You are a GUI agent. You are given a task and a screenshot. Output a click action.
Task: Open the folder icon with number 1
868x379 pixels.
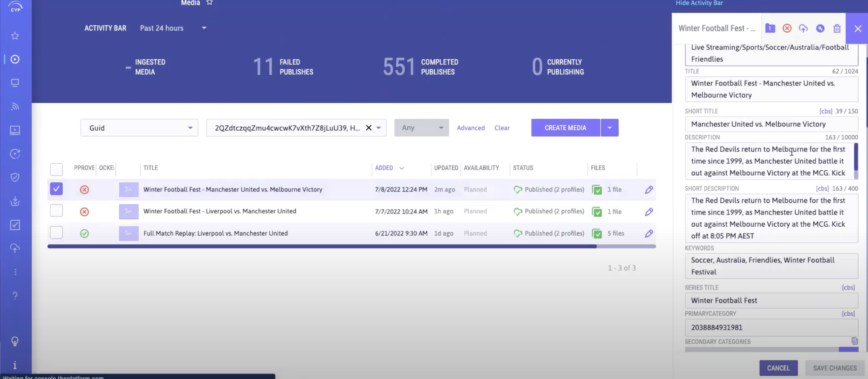(x=770, y=28)
